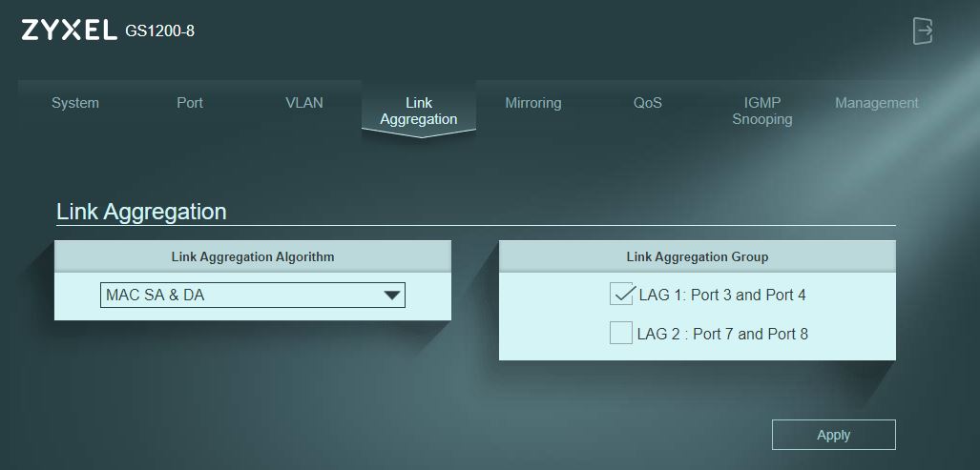Click the black triangle arrow of algorithm dropdown
The width and height of the screenshot is (980, 470).
pyautogui.click(x=392, y=296)
